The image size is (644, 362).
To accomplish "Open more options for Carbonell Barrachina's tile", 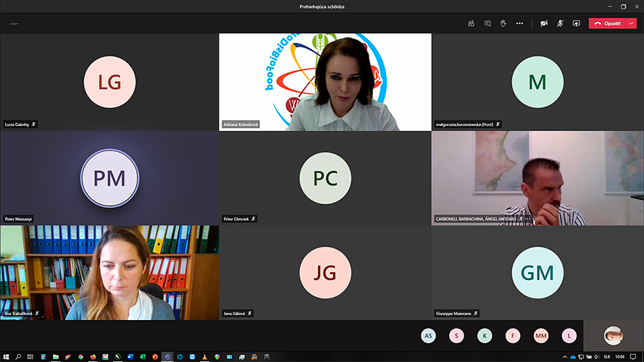I will 528,219.
